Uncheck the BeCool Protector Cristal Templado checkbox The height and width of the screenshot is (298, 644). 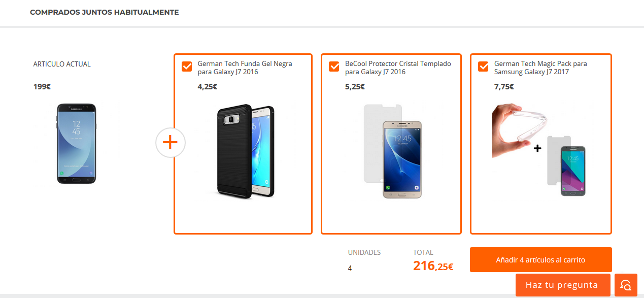click(334, 66)
